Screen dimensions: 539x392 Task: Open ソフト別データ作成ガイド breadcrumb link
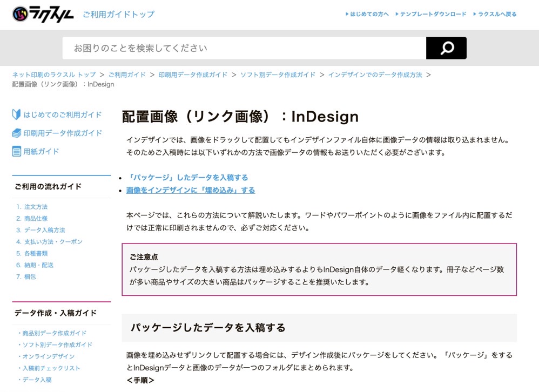pyautogui.click(x=278, y=75)
